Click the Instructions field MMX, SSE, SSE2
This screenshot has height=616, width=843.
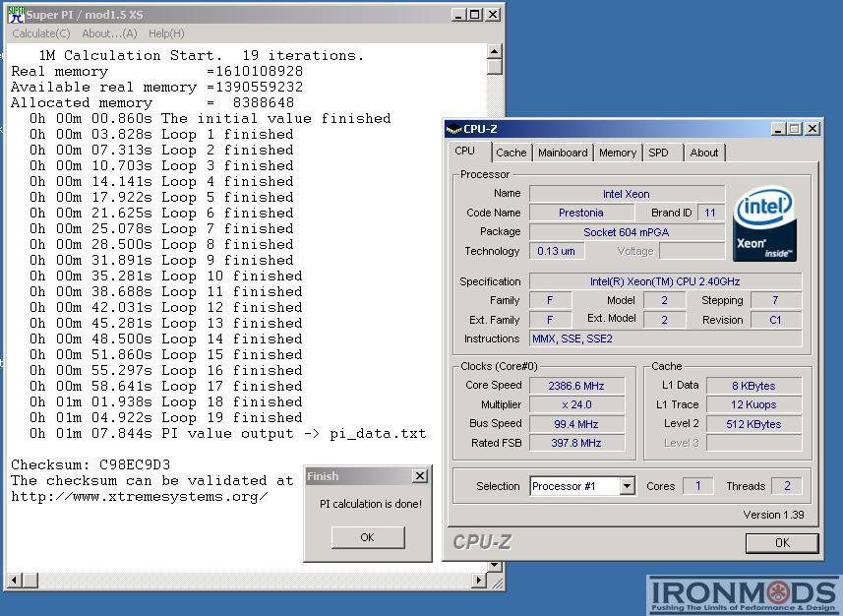pyautogui.click(x=666, y=339)
